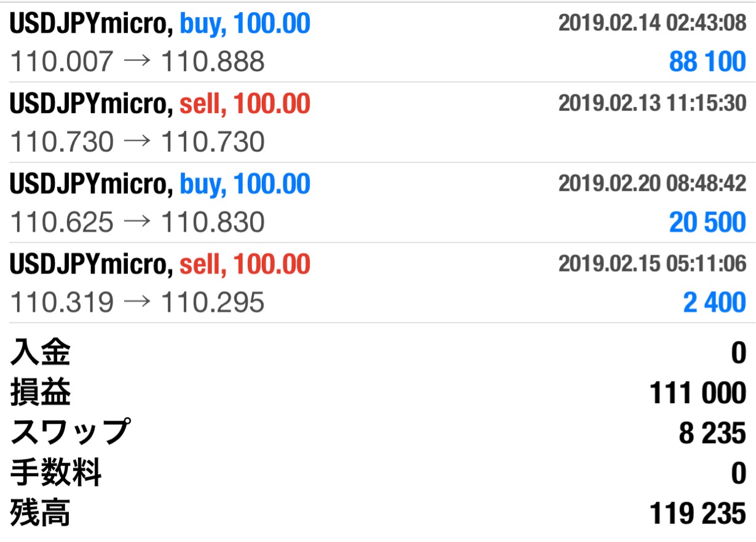
Task: Open the sell trade at 110.730
Action: (x=378, y=122)
